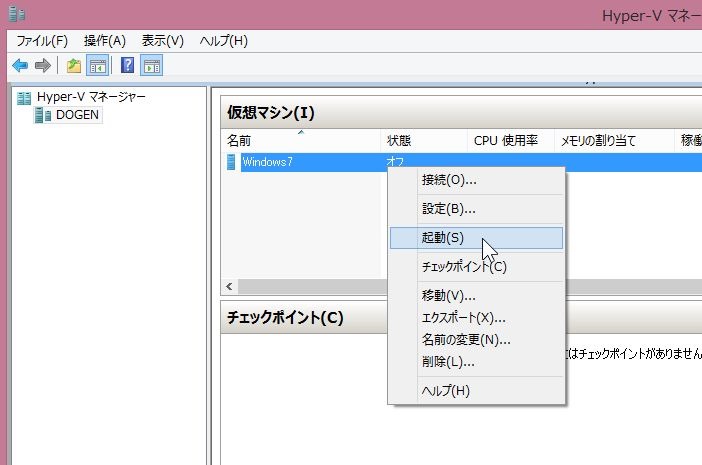This screenshot has height=465, width=702.
Task: Open the ファイル(F) menu
Action: [42, 41]
